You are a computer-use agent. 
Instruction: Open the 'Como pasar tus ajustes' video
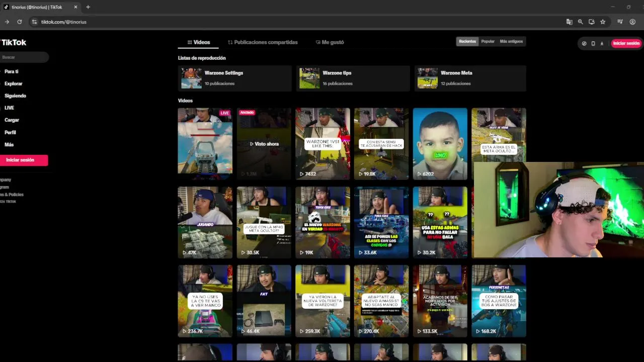[499, 301]
